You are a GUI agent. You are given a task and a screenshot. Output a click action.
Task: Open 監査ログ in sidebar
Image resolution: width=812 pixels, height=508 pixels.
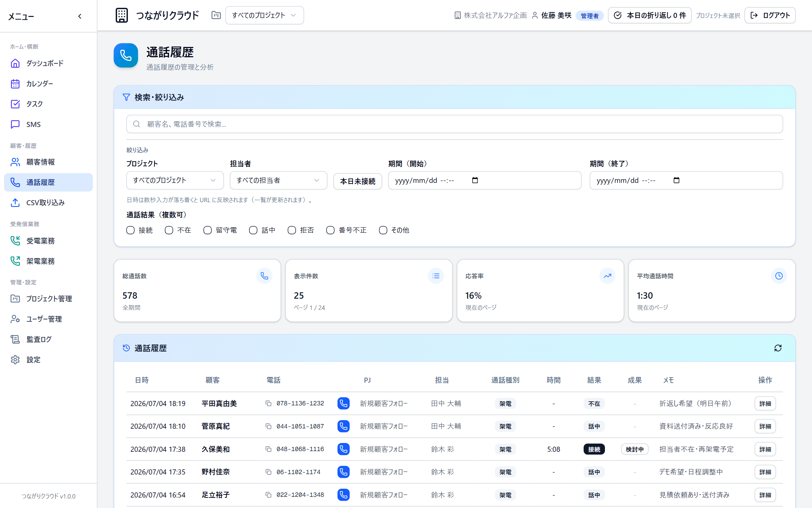coord(48,339)
